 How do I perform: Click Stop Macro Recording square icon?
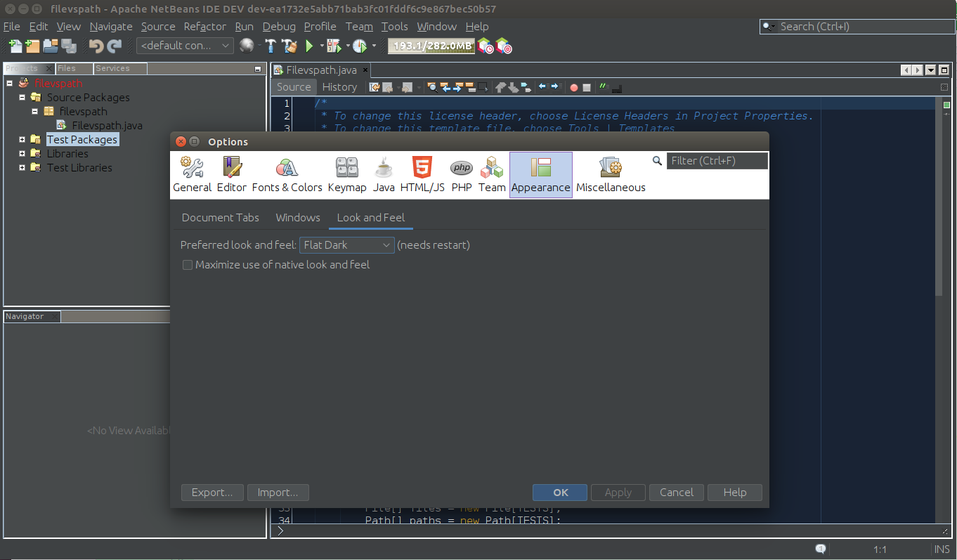[x=587, y=88]
